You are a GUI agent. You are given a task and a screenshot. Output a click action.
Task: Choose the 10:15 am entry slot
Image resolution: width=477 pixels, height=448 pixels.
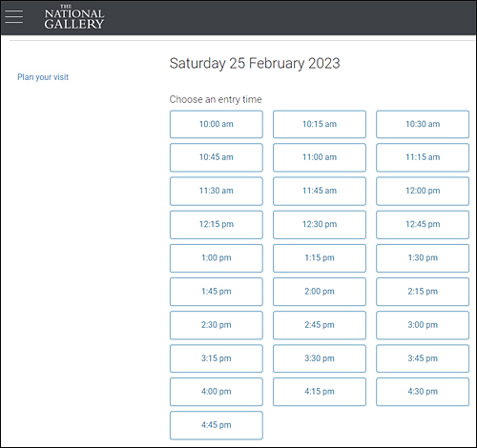(320, 124)
